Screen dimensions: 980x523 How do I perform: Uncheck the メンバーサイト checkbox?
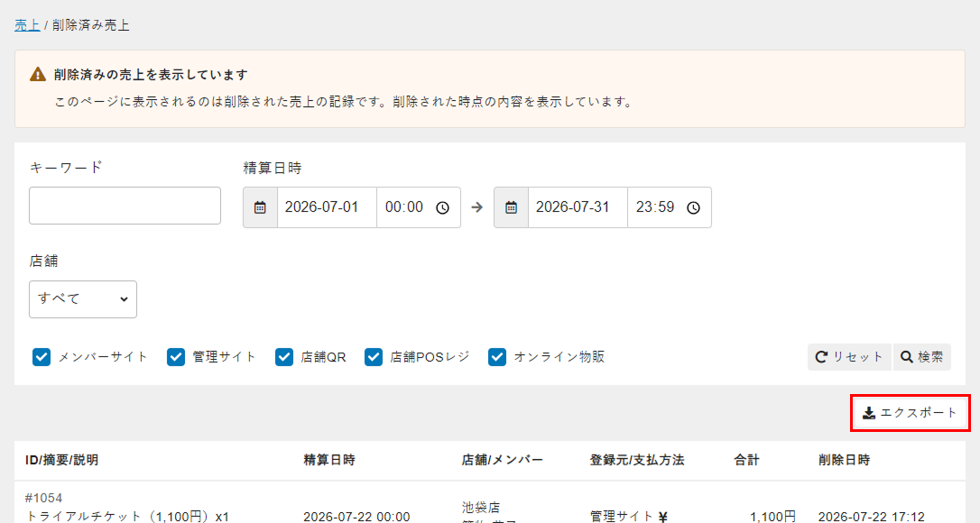(42, 357)
